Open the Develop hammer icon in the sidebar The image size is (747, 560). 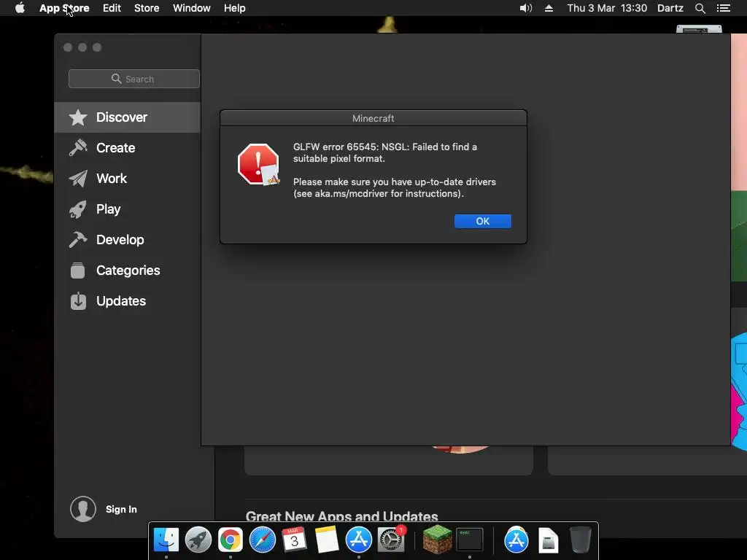click(78, 239)
